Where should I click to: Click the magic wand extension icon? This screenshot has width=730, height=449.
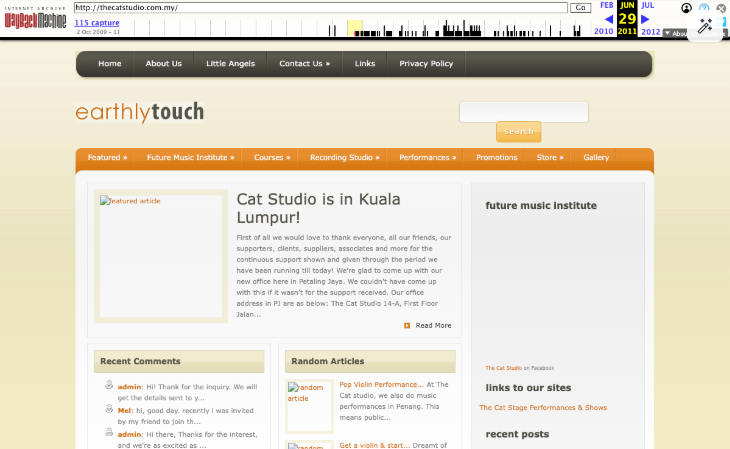(x=705, y=26)
